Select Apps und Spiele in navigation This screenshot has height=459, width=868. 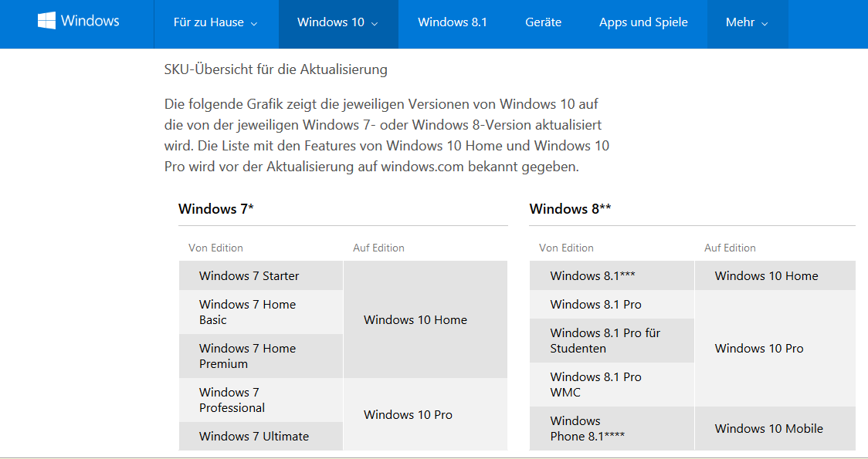point(643,22)
